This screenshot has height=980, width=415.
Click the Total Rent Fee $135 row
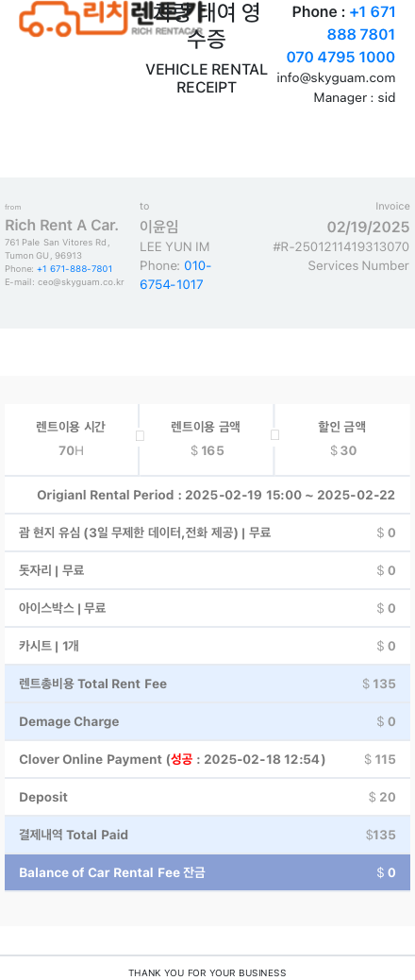tap(207, 684)
